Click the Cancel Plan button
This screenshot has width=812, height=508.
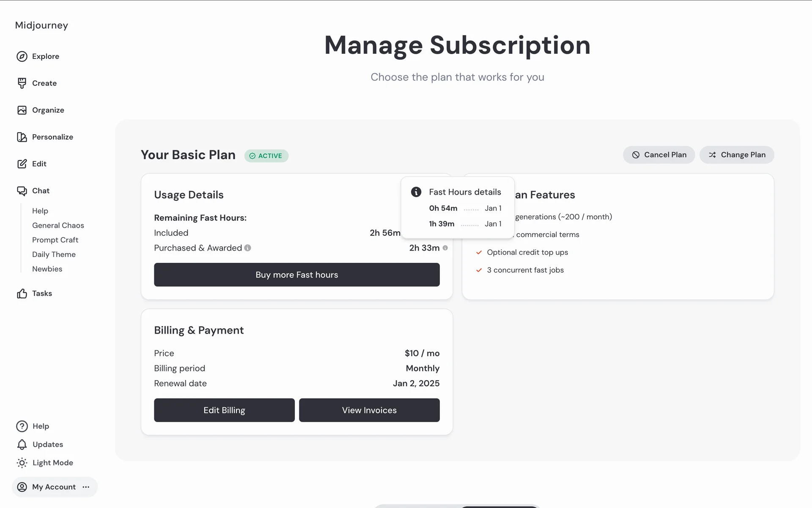[658, 155]
